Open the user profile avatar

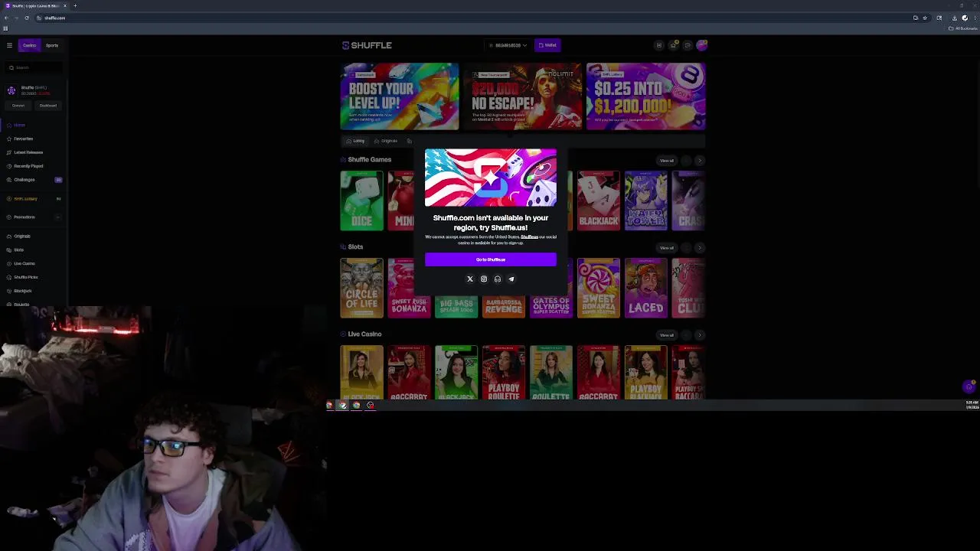(701, 45)
